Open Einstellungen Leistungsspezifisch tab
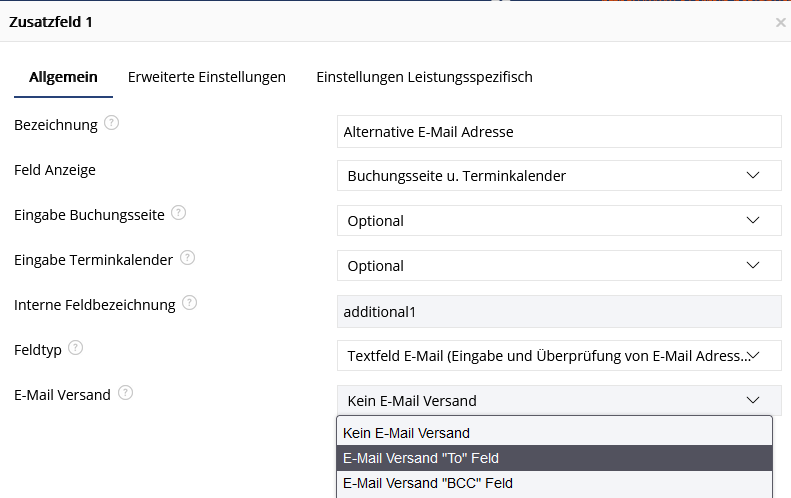 [x=424, y=77]
